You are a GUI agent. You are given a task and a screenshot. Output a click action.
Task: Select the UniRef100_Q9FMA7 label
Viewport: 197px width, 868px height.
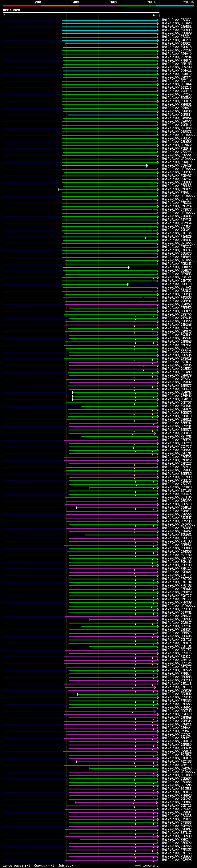pos(176,802)
